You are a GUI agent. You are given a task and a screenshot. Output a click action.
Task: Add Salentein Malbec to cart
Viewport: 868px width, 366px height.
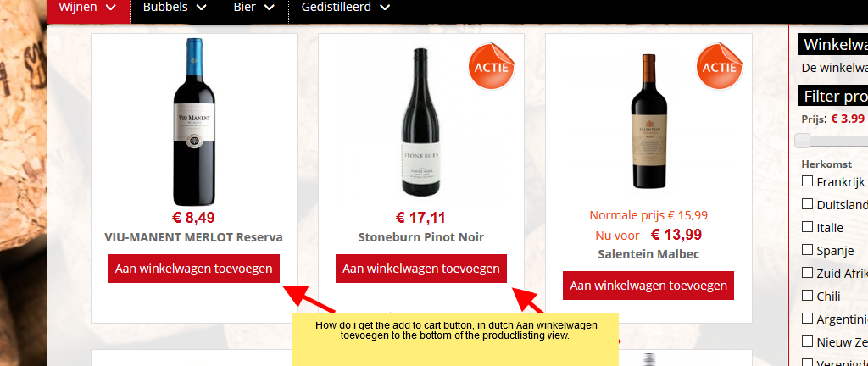click(x=648, y=286)
